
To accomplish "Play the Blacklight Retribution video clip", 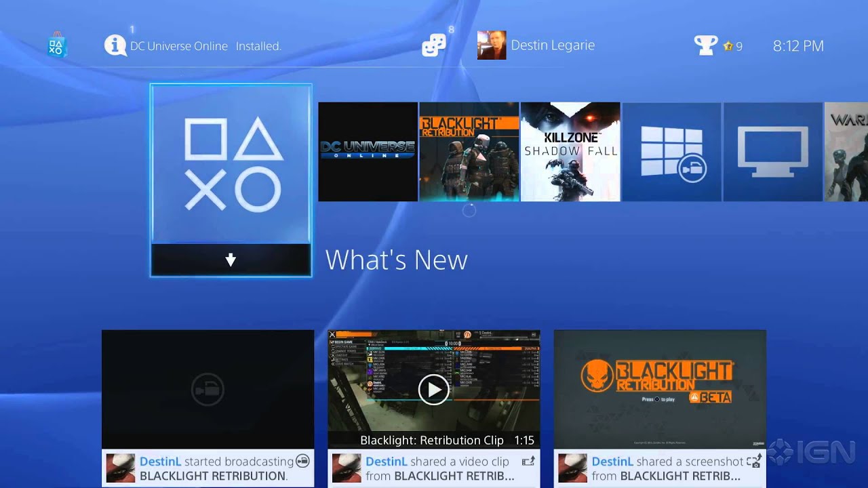I will (x=433, y=390).
